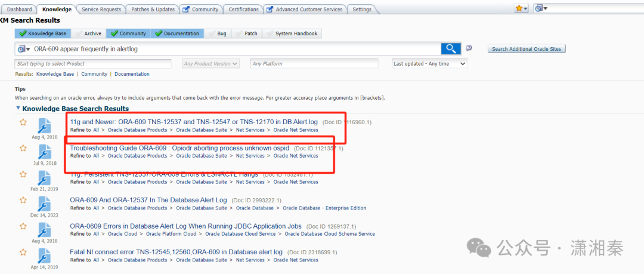Open '11g and Newer: ORA-609 TNS-12537' article
The width and height of the screenshot is (644, 274).
pyautogui.click(x=194, y=122)
